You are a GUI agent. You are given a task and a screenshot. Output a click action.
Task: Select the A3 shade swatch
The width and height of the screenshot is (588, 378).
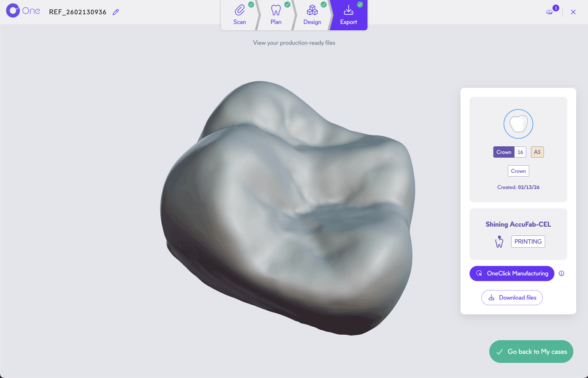click(537, 152)
